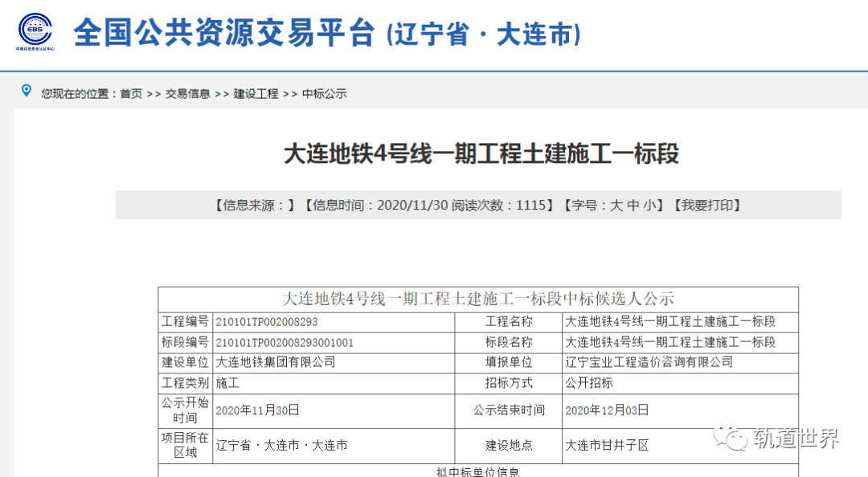Viewport: 868px width, 477px height.
Task: Click the 招标方式 label cell
Action: (509, 383)
